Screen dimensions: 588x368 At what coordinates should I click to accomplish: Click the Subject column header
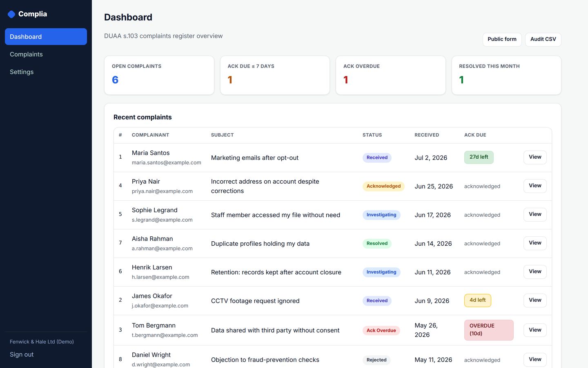[222, 135]
